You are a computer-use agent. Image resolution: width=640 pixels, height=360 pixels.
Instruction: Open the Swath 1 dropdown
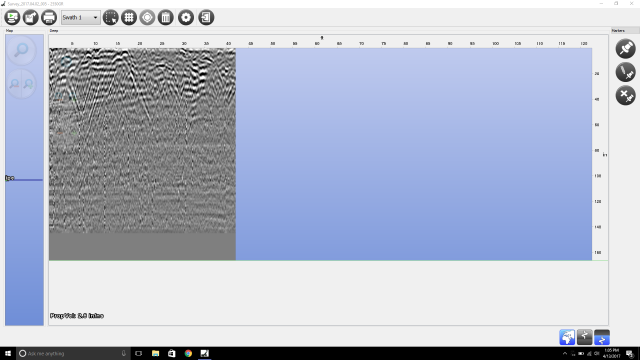81,18
